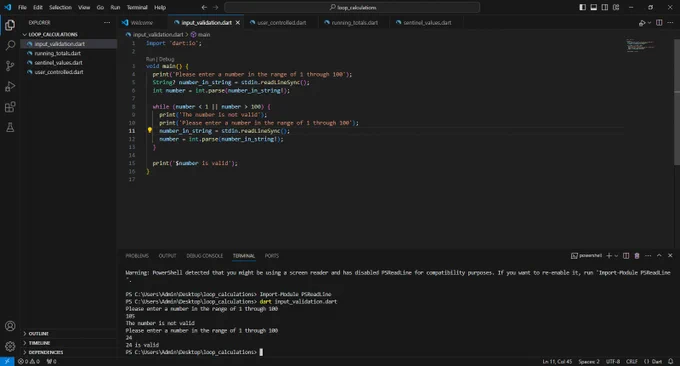Open the Customize Layout icon
680x366 pixels.
tap(616, 7)
